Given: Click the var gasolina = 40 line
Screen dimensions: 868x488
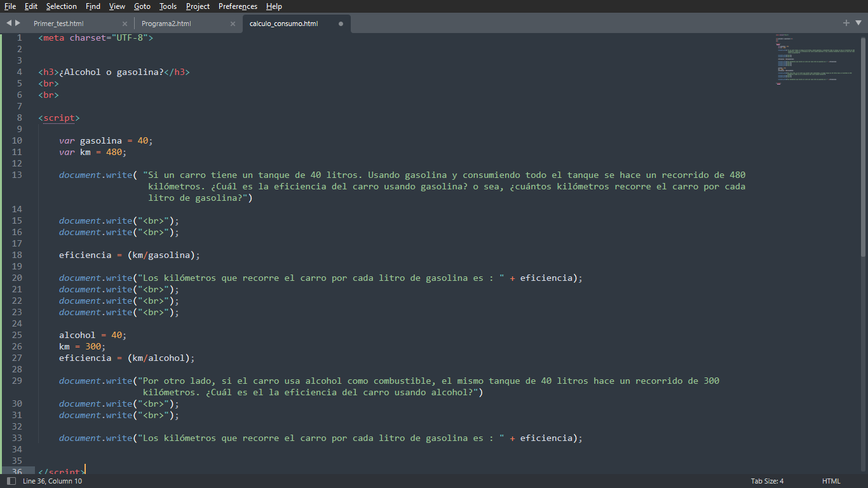Looking at the screenshot, I should click(x=106, y=140).
